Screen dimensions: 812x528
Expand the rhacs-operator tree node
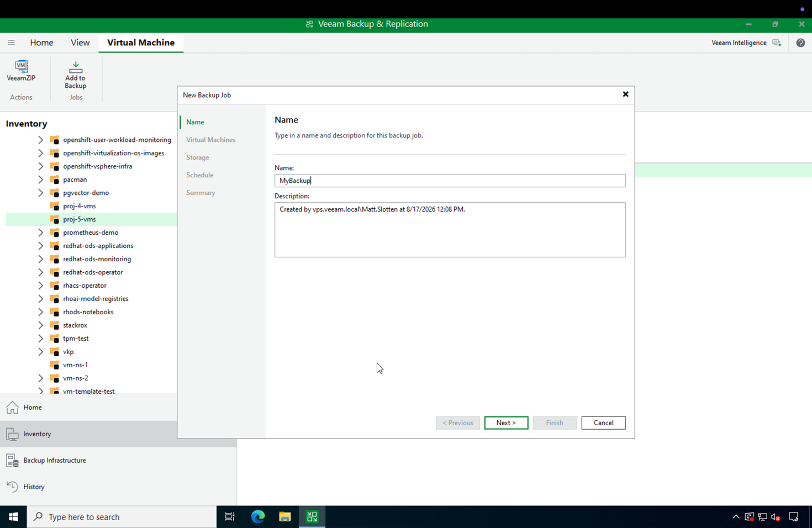click(x=40, y=286)
